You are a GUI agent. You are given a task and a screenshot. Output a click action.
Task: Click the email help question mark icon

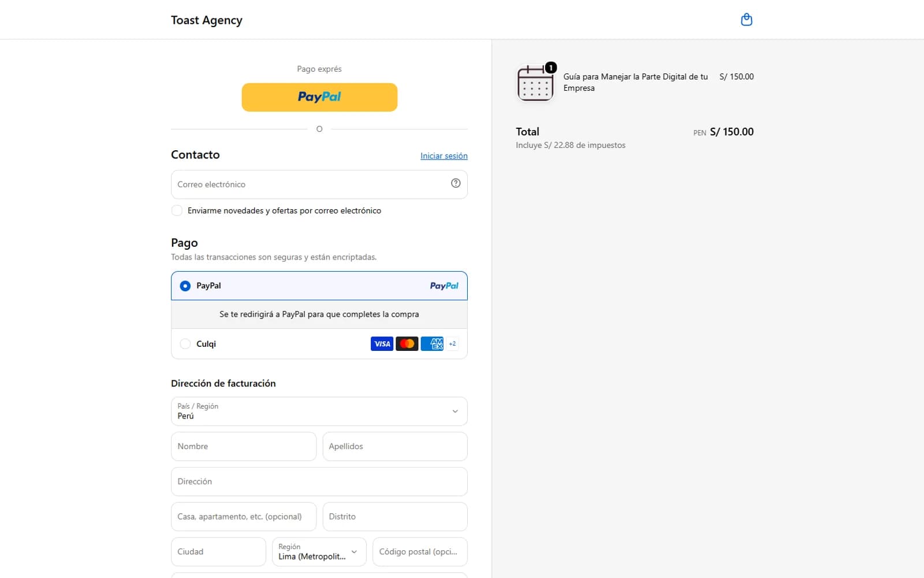(x=456, y=183)
